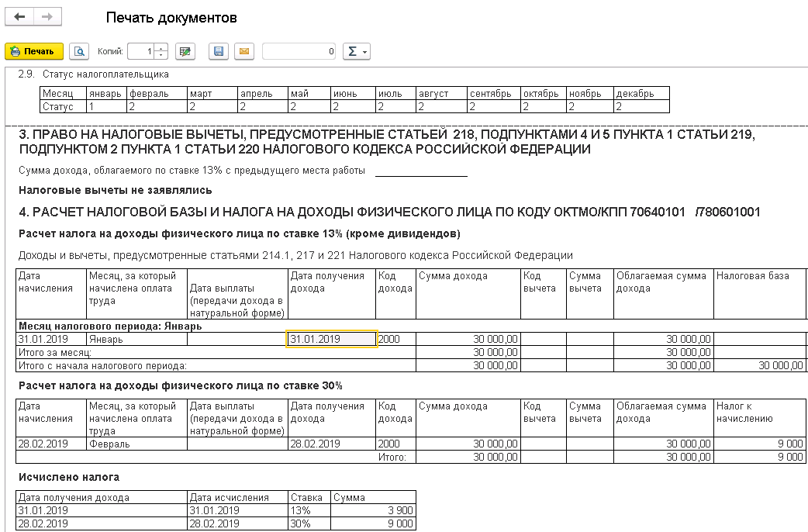The width and height of the screenshot is (808, 532).
Task: Click the 'декабрь' month header cell
Action: click(x=641, y=94)
